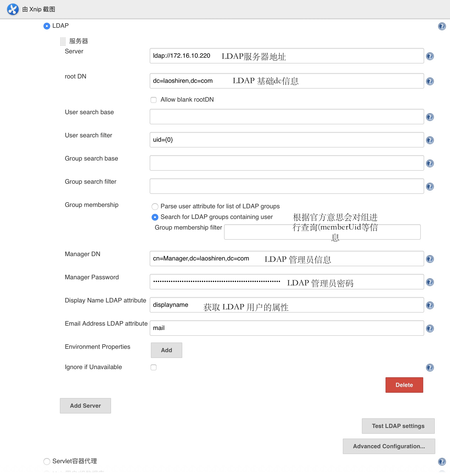Click the 服务器 section heading
Viewport: 450px width, 476px height.
[79, 41]
